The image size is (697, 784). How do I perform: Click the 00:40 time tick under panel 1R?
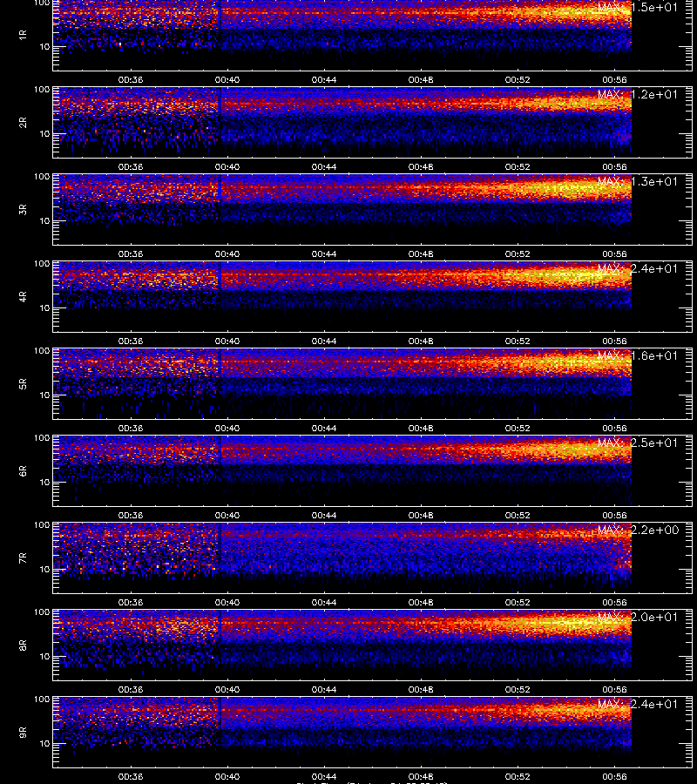[227, 79]
